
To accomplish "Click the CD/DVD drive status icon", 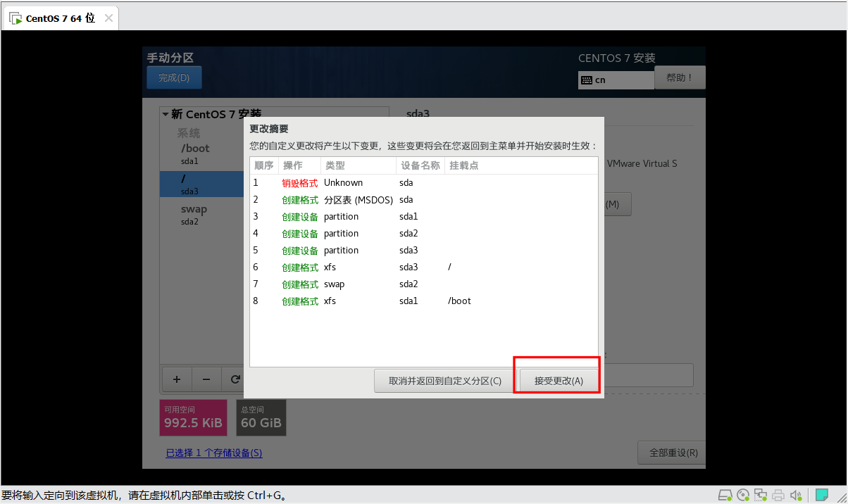I will [744, 495].
